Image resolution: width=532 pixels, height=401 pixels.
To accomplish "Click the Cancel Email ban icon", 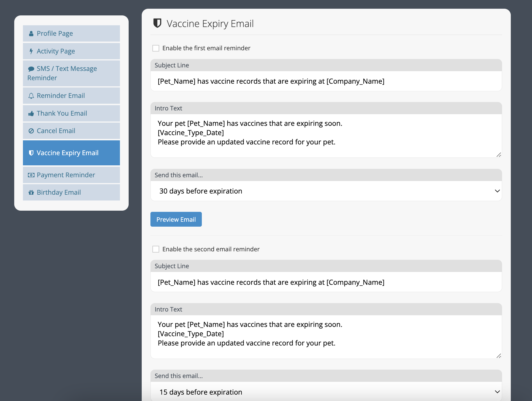I will pos(31,131).
